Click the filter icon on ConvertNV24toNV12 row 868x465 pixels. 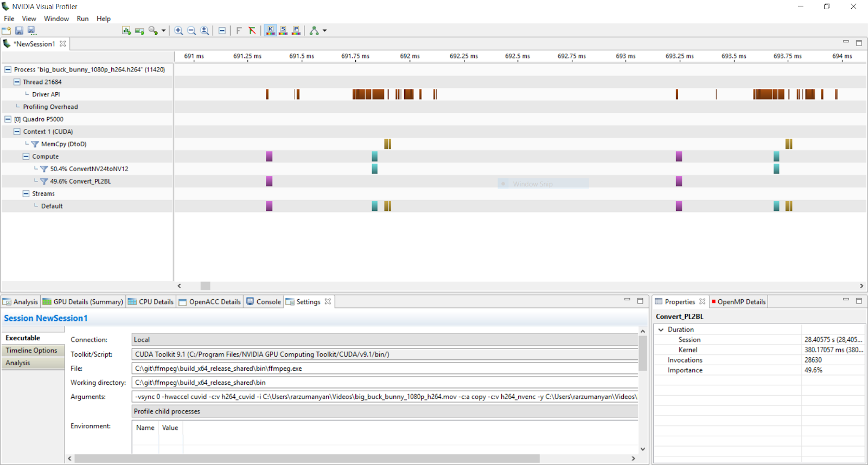(44, 169)
